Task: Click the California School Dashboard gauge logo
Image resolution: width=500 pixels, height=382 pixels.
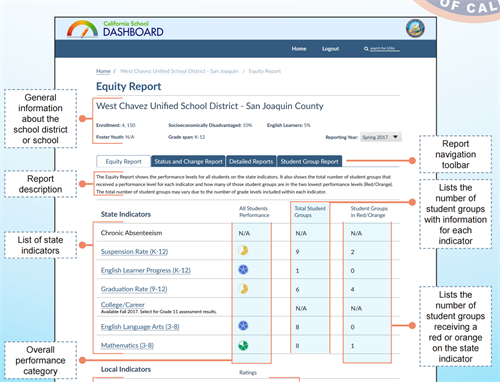Action: [x=82, y=29]
